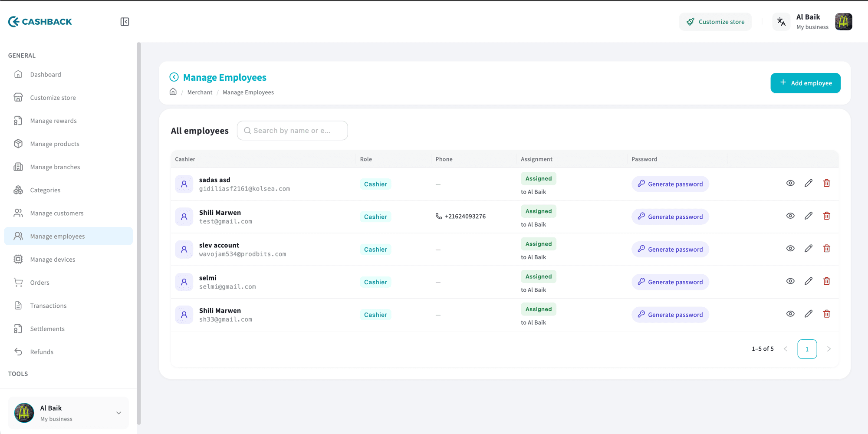This screenshot has height=434, width=868.
Task: Go to previous page of employees
Action: pos(786,349)
